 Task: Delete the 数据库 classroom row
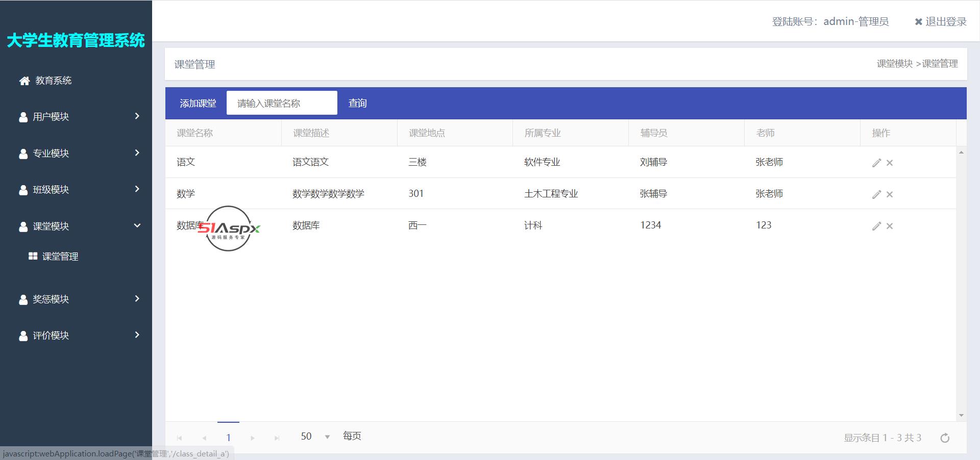pyautogui.click(x=890, y=226)
